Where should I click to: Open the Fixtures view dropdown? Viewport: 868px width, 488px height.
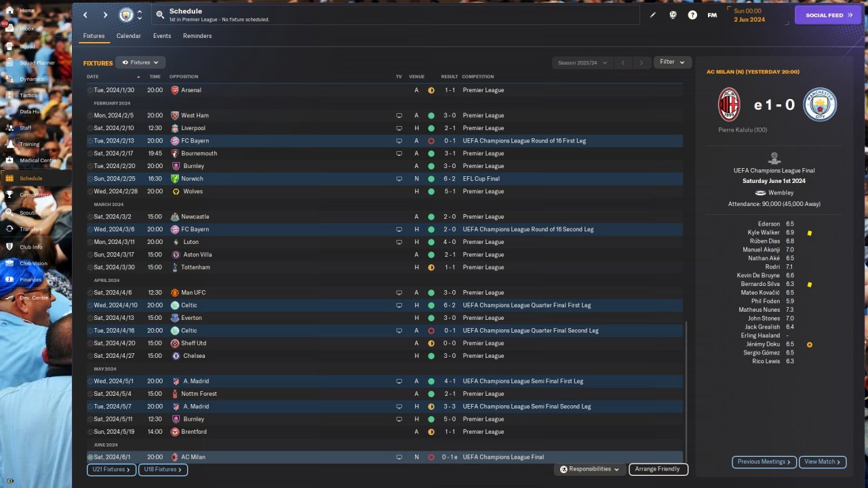click(140, 62)
